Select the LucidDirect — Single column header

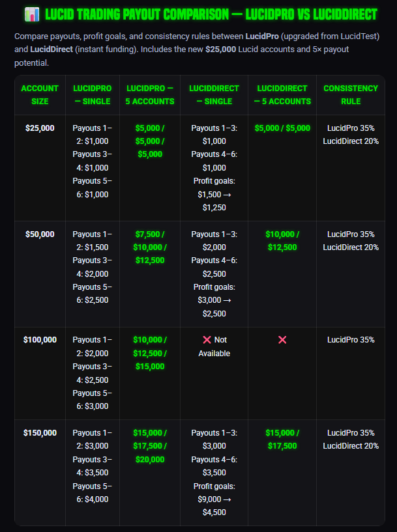coord(214,95)
